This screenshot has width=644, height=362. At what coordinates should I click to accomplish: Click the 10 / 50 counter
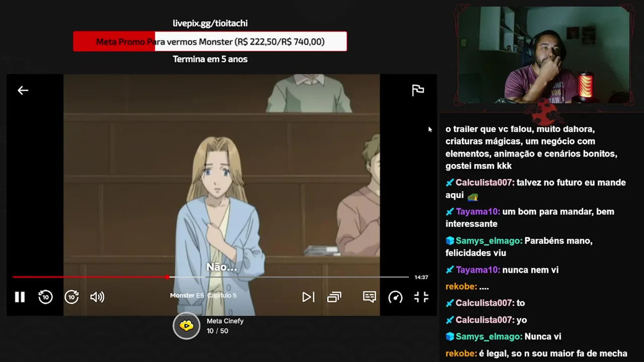217,331
